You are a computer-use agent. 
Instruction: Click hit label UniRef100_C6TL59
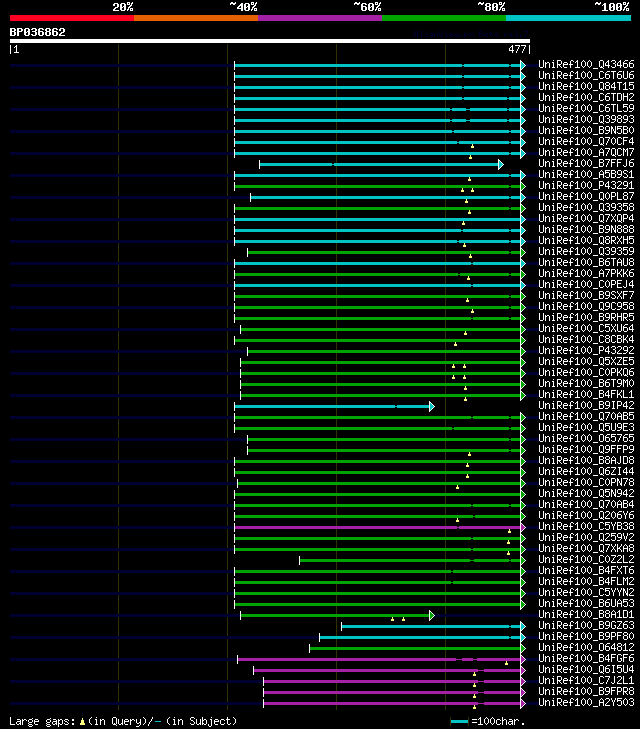586,109
